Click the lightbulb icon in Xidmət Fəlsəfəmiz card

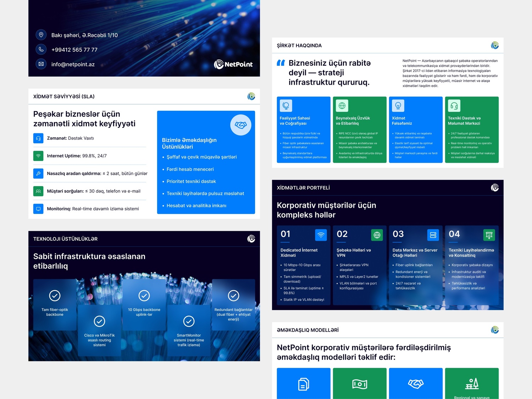tap(398, 106)
